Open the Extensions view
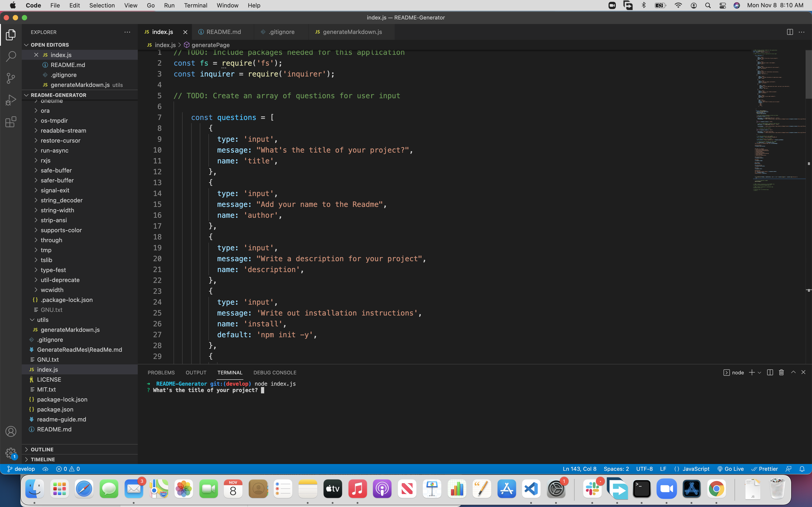Screen dimensions: 812x507 pyautogui.click(x=11, y=122)
